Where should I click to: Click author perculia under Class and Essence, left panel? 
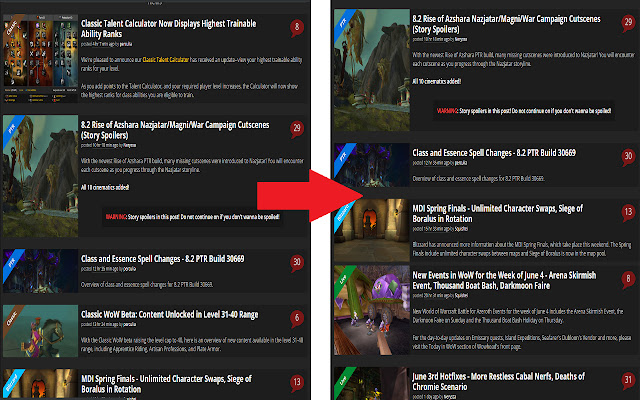click(129, 269)
